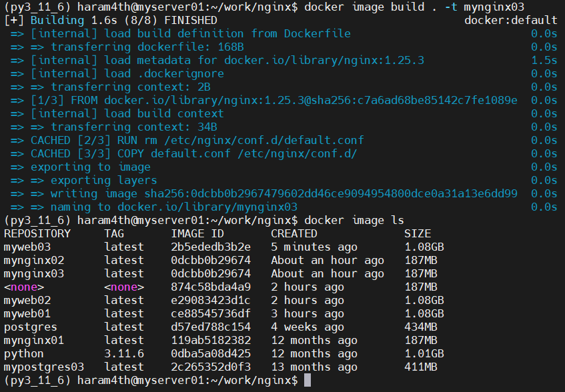Click the SIZE column header

point(418,233)
